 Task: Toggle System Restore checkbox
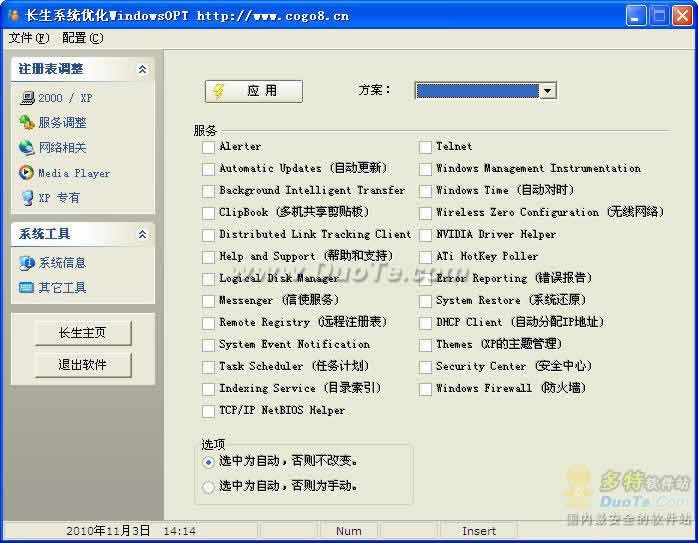(426, 301)
